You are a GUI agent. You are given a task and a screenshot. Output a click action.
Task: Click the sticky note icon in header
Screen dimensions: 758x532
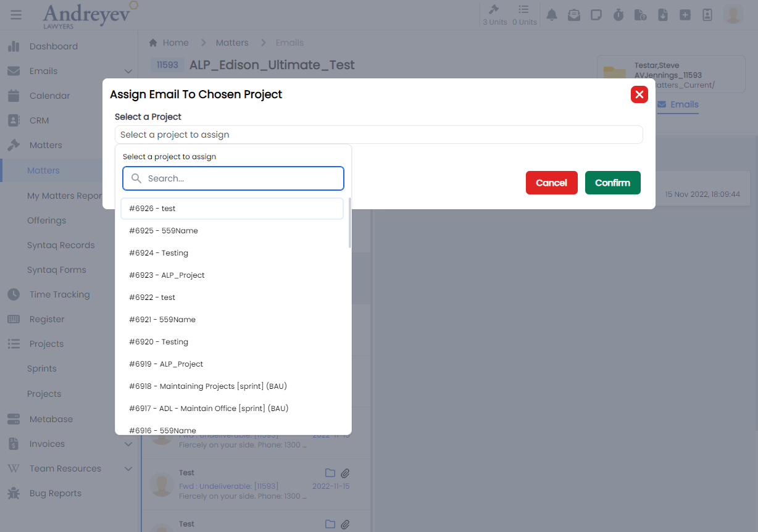[596, 15]
